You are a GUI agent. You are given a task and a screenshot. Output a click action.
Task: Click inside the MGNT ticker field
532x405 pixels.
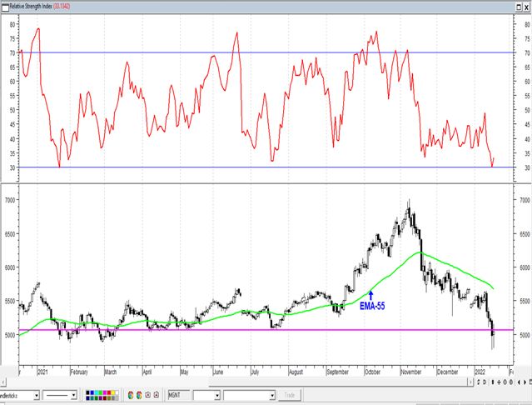pyautogui.click(x=178, y=396)
